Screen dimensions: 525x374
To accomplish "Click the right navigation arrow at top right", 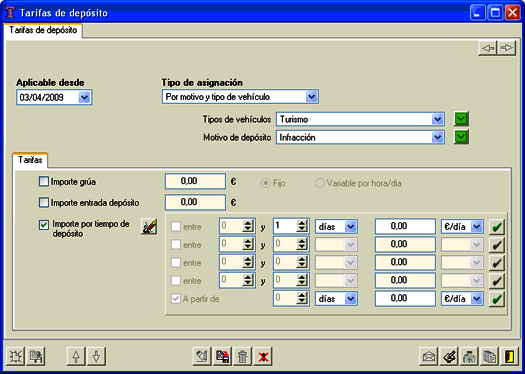I will point(507,48).
